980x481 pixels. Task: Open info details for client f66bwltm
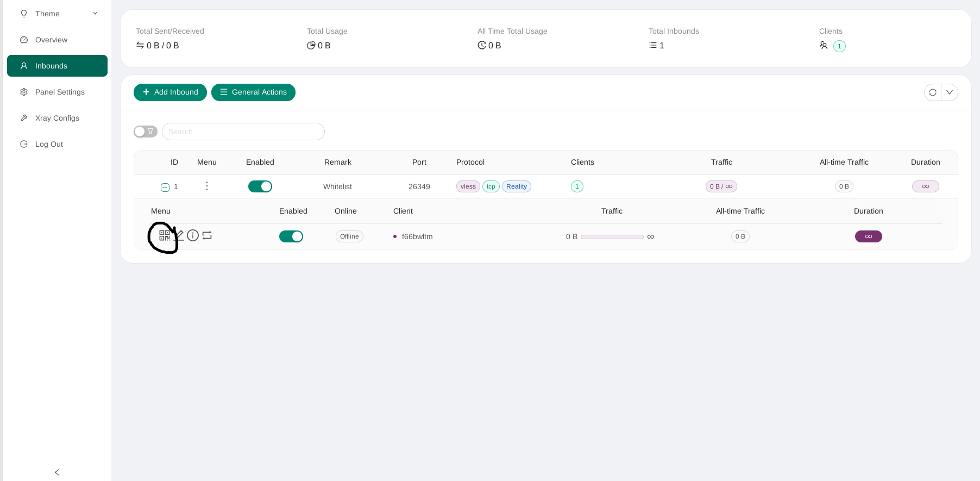[x=193, y=235]
